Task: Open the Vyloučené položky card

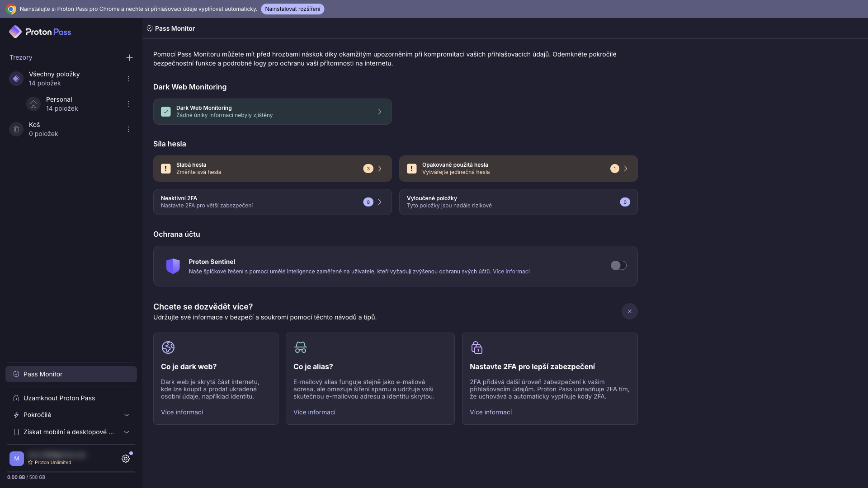Action: pos(518,202)
